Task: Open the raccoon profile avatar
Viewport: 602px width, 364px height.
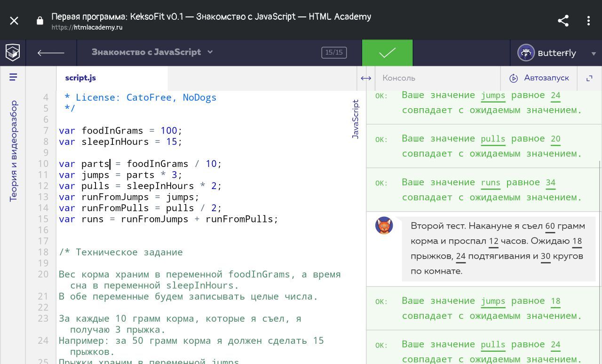Action: [526, 53]
